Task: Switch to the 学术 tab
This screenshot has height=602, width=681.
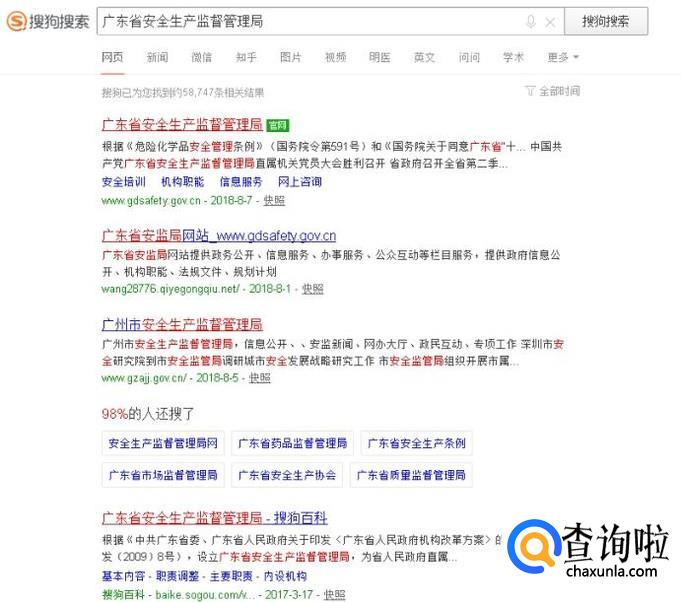Action: pyautogui.click(x=513, y=57)
